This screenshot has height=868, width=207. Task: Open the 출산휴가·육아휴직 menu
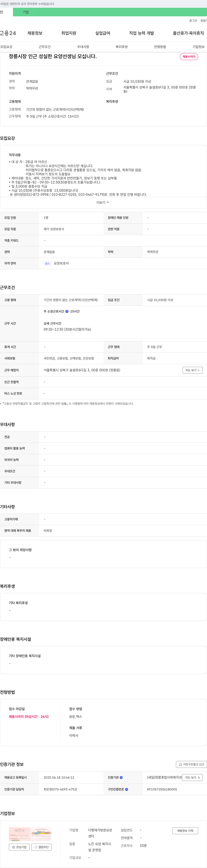tap(188, 33)
